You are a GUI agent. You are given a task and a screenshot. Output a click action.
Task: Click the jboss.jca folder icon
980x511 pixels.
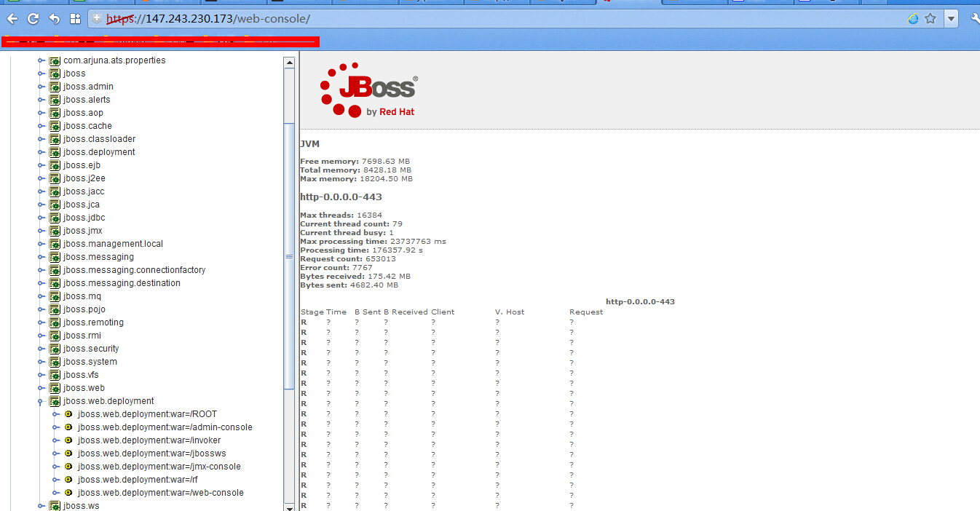coord(55,205)
